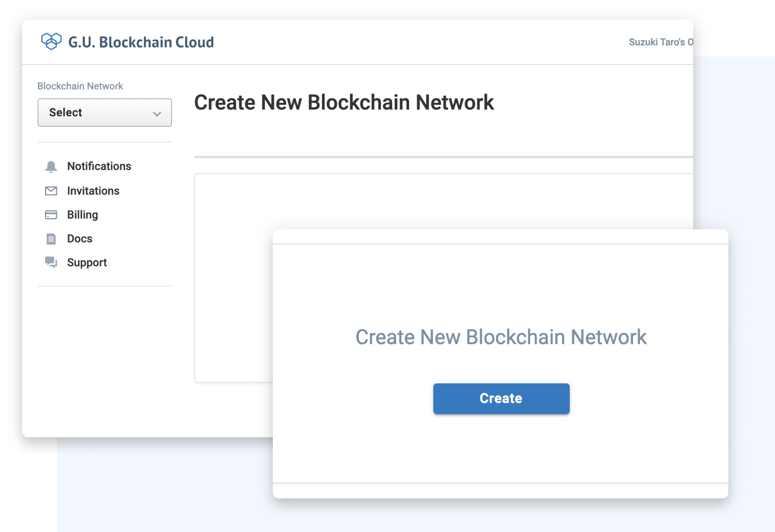Open the Blockchain Network Select dropdown
This screenshot has width=775, height=532.
click(105, 112)
